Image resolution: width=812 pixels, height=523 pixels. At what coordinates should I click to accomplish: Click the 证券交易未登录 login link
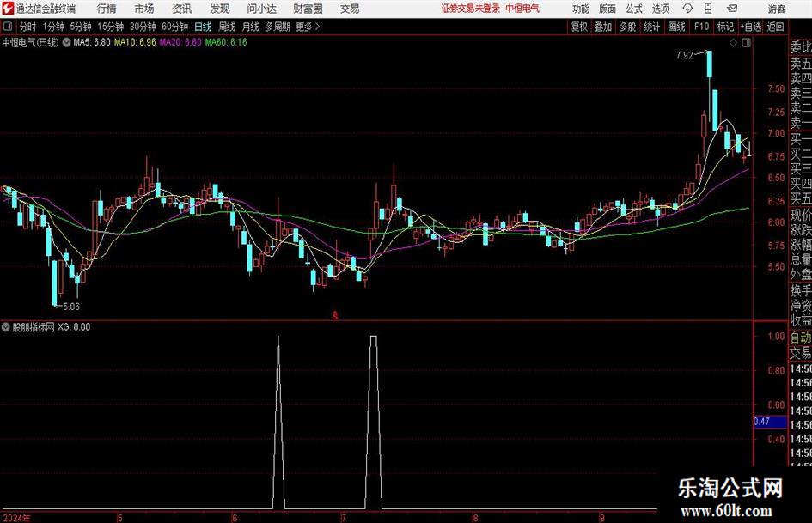(471, 9)
